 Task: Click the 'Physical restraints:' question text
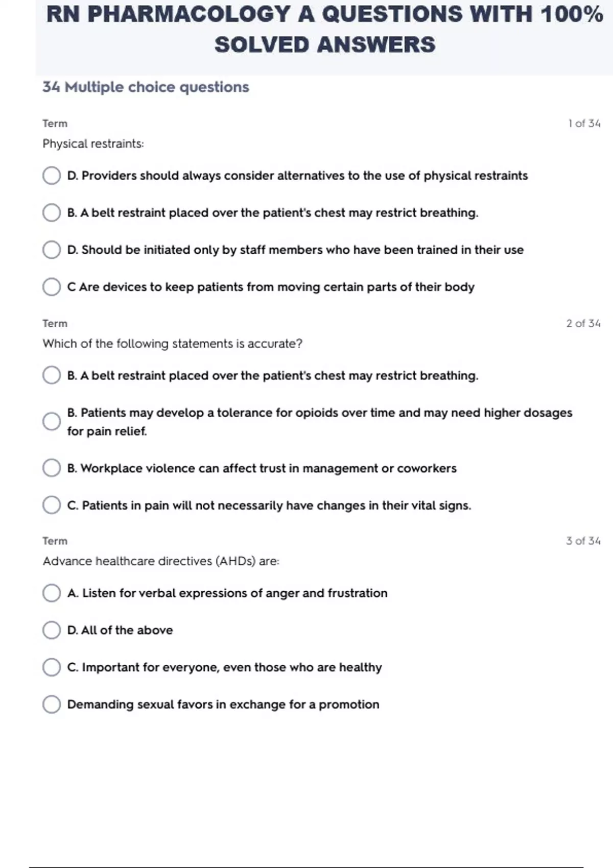click(x=93, y=144)
